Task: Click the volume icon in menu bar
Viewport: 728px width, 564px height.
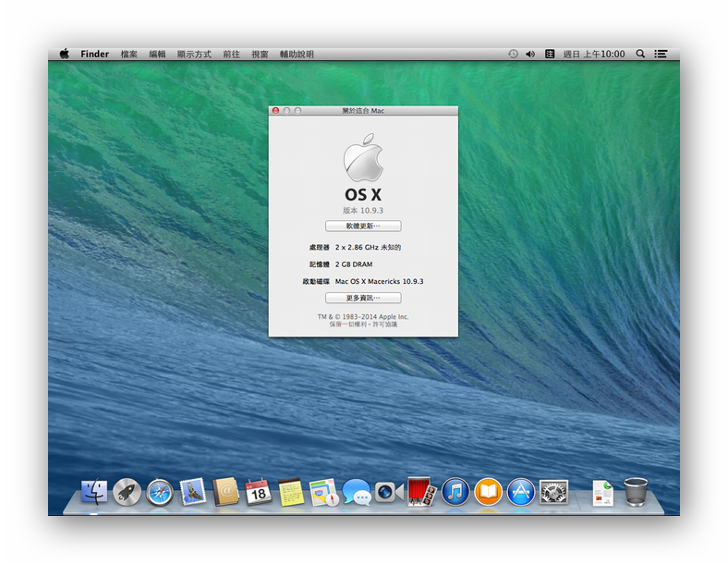Action: (x=530, y=54)
